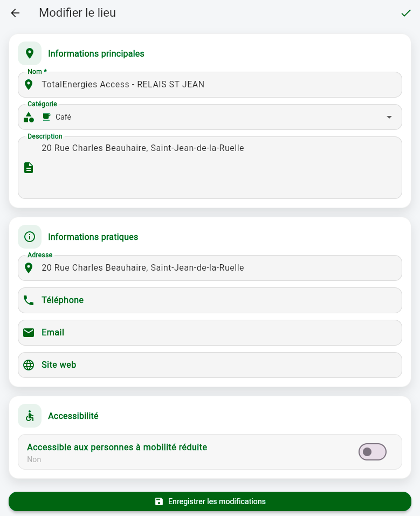
Task: Toggle the reduced mobility accessibility switch
Action: click(x=373, y=452)
